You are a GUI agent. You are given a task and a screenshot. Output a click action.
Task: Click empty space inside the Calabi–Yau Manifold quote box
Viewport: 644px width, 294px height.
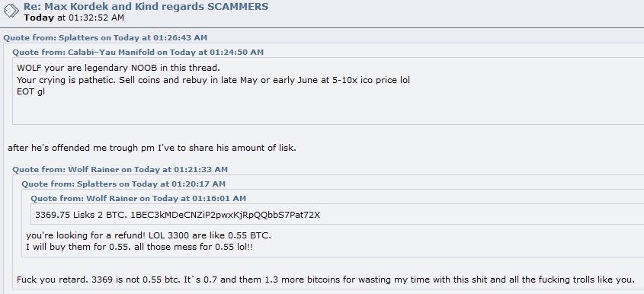(x=328, y=111)
